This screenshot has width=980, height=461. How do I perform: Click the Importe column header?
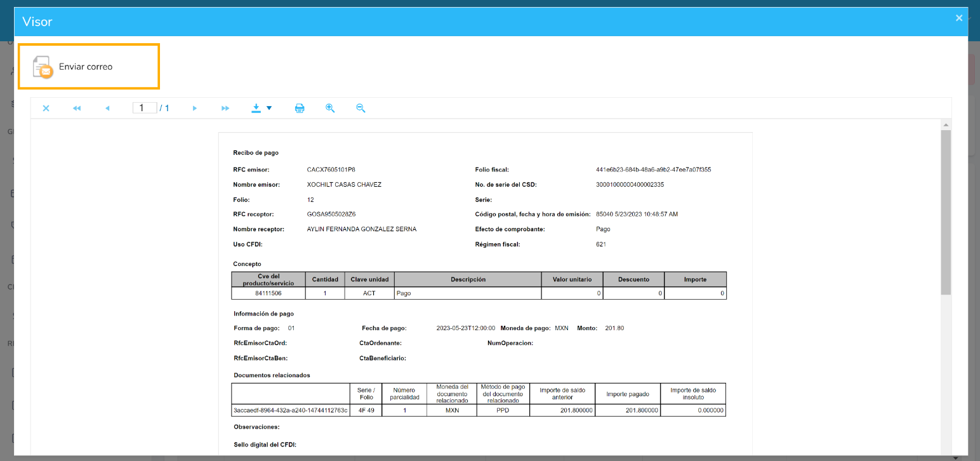pos(695,279)
